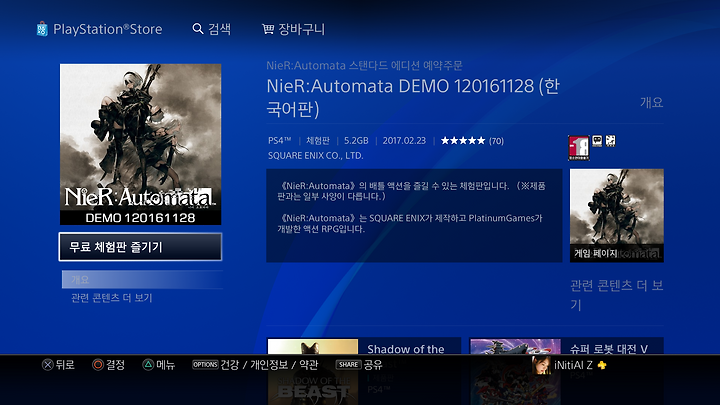720x405 pixels.
Task: Go to PlayStation®Store home label
Action: click(x=107, y=29)
